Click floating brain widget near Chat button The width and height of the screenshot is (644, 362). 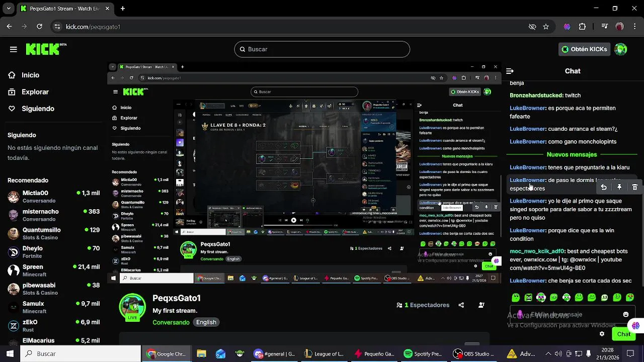(x=636, y=326)
